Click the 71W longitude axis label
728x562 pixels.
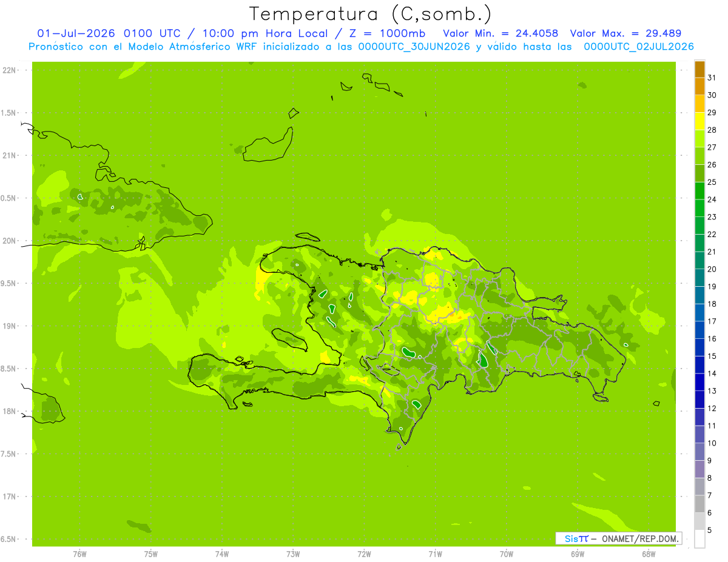[x=435, y=554]
